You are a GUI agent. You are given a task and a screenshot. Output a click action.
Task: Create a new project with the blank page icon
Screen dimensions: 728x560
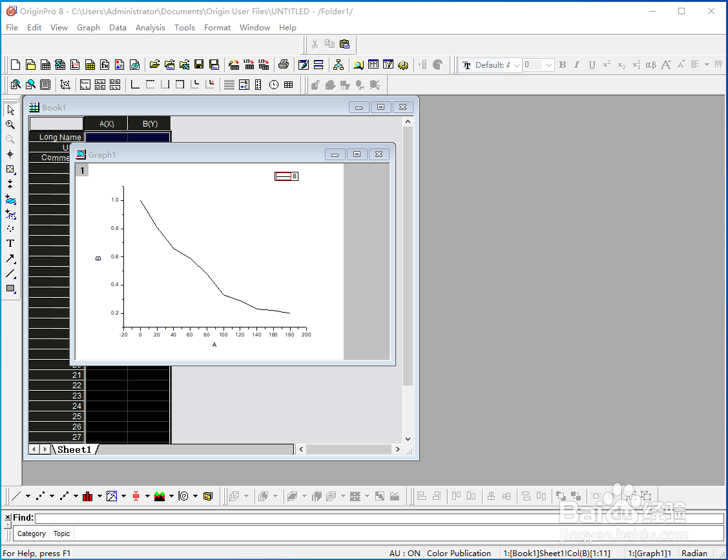[16, 65]
